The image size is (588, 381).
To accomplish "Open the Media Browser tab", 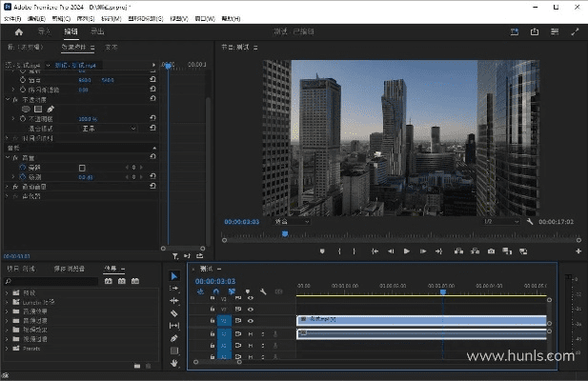I will pyautogui.click(x=69, y=269).
